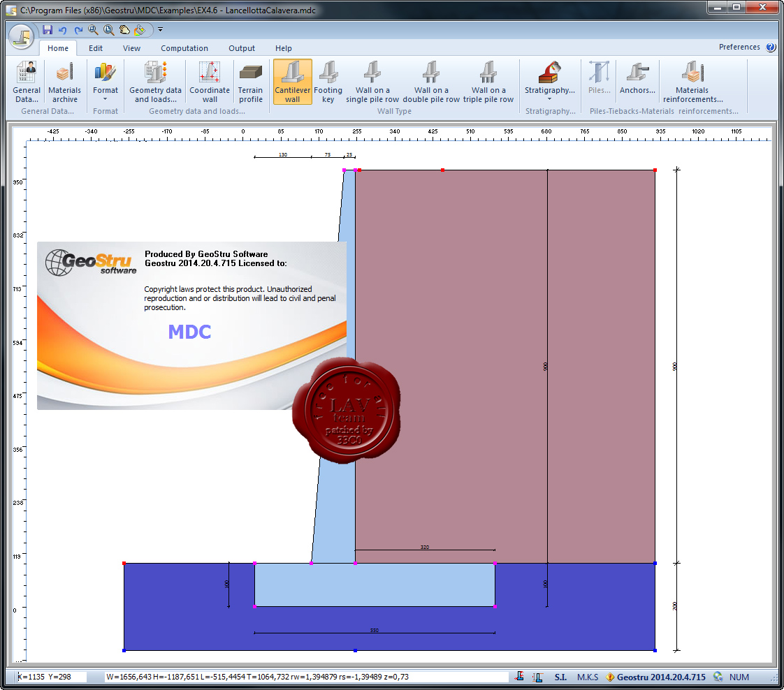Viewport: 784px width, 690px height.
Task: Open the round application menu button
Action: click(x=21, y=36)
